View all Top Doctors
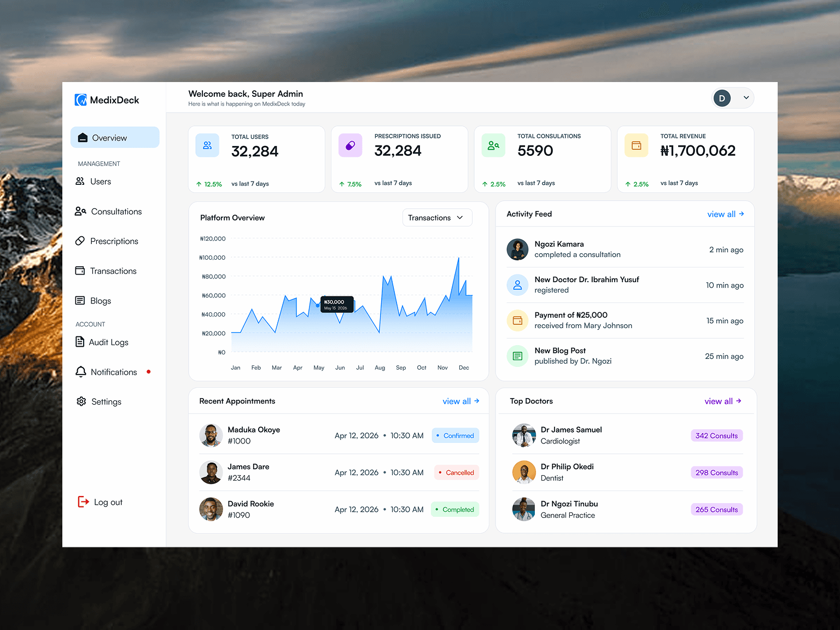 point(723,401)
